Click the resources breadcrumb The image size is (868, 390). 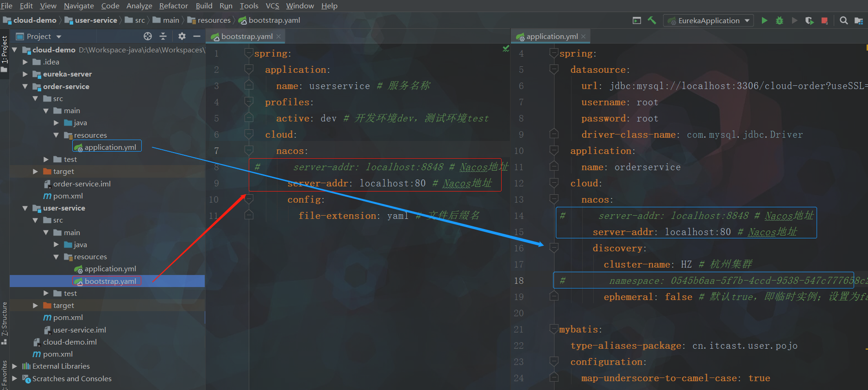point(209,20)
